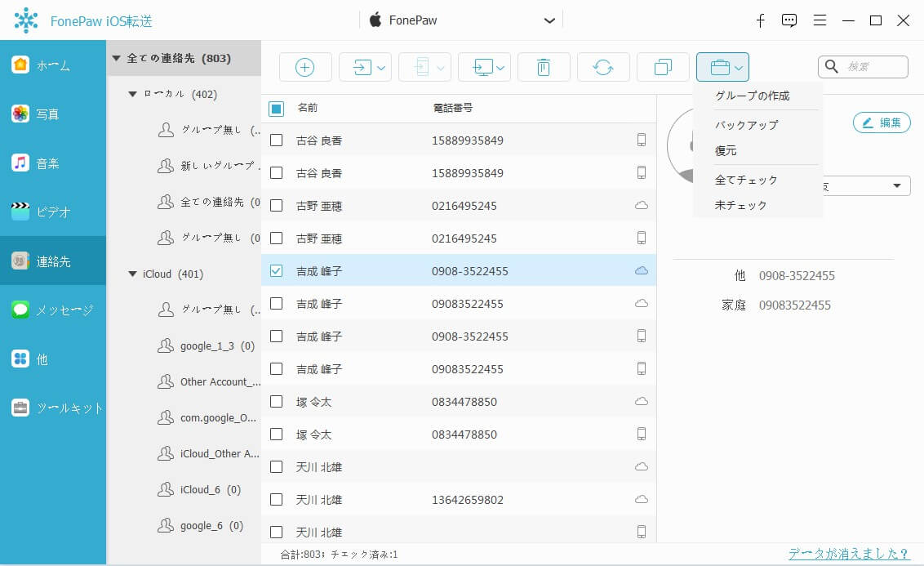Click the trash delete contacts icon

point(544,67)
